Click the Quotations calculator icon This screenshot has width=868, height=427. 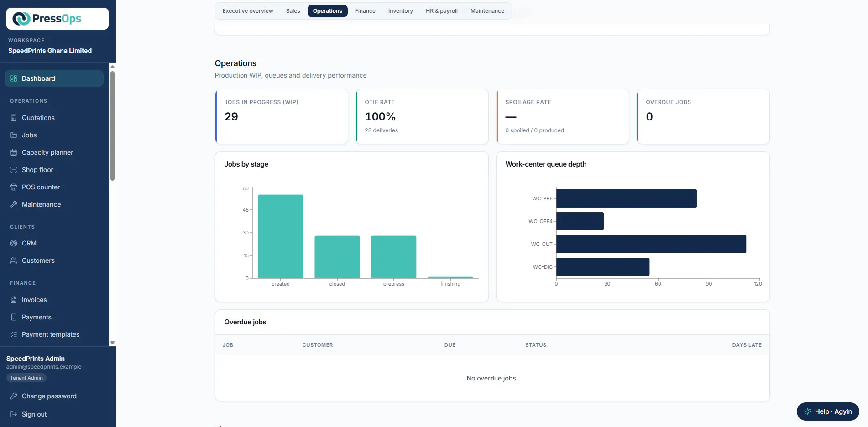tap(14, 118)
